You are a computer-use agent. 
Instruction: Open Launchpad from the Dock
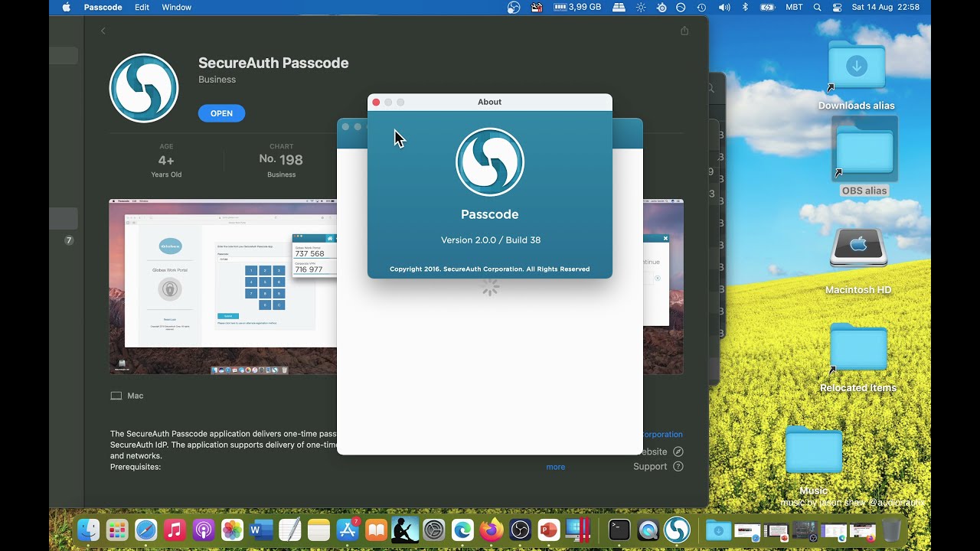pyautogui.click(x=117, y=530)
